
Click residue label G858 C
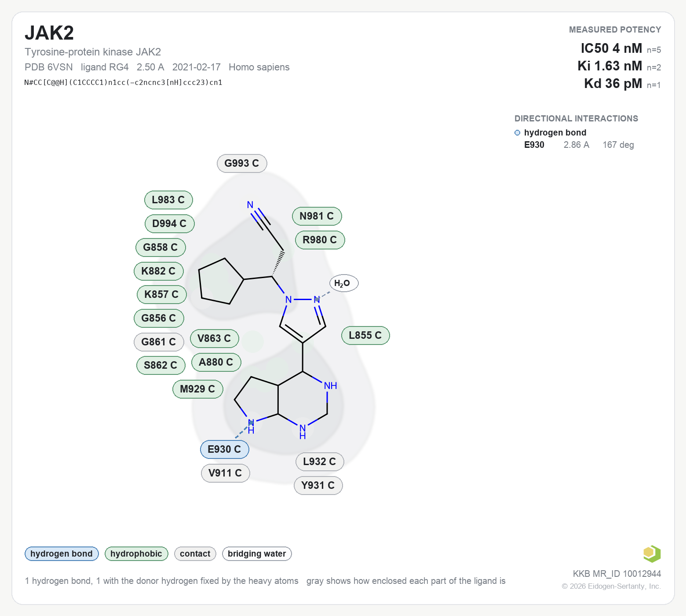(x=161, y=247)
